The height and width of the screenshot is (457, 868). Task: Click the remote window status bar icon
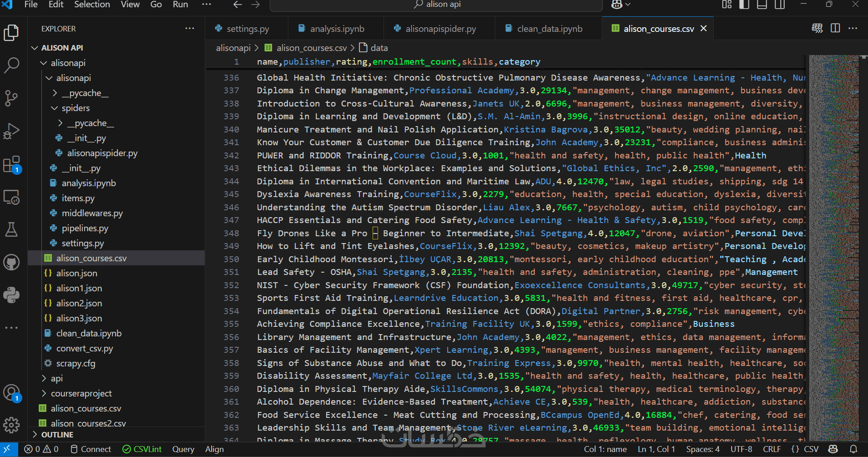click(8, 449)
